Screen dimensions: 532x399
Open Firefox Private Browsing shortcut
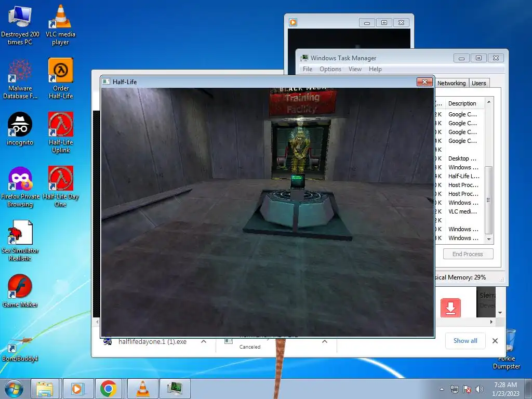[20, 187]
